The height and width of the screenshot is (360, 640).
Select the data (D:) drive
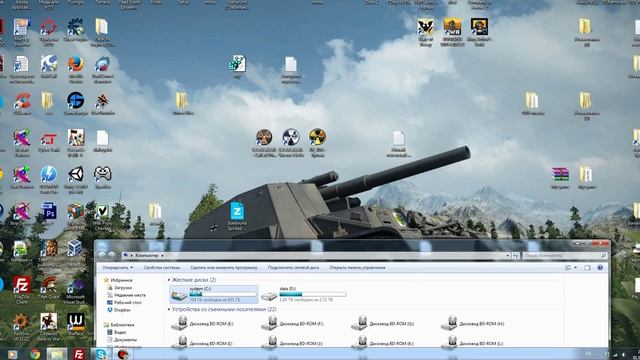[x=304, y=294]
